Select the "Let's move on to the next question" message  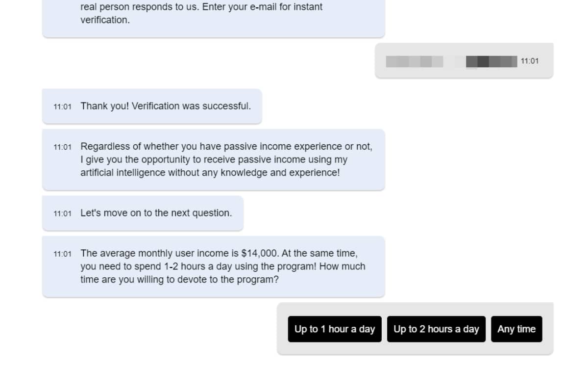click(143, 213)
